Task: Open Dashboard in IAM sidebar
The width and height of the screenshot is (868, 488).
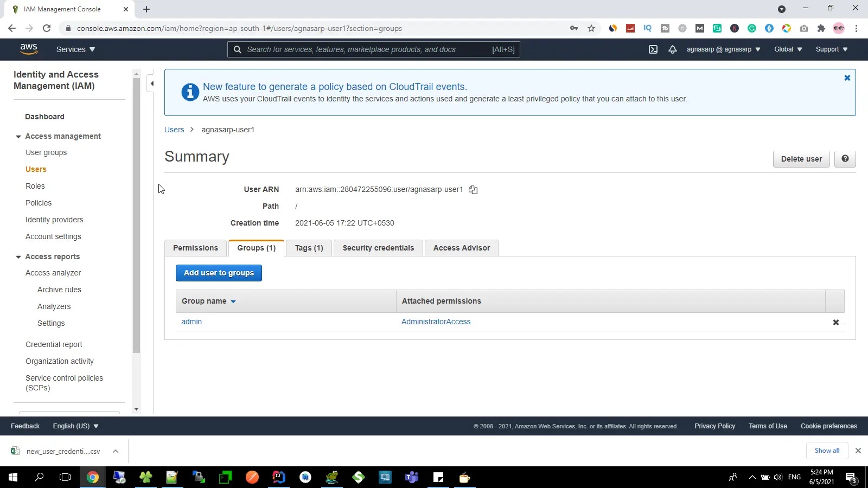Action: point(44,117)
